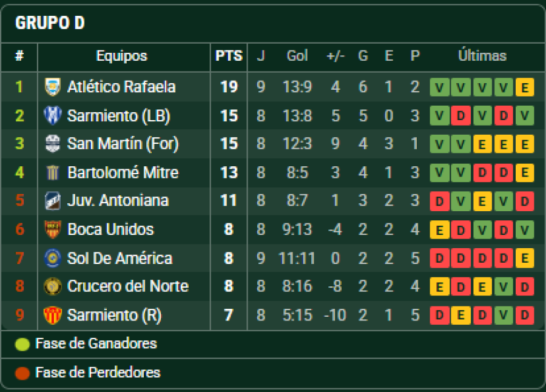Click the Atlético Rafaela team crest
The width and height of the screenshot is (546, 392).
53,87
